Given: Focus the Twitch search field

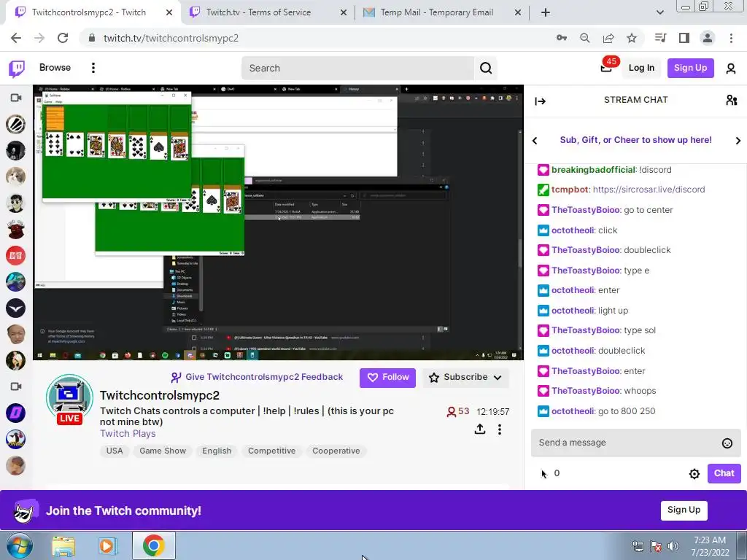Looking at the screenshot, I should 357,68.
